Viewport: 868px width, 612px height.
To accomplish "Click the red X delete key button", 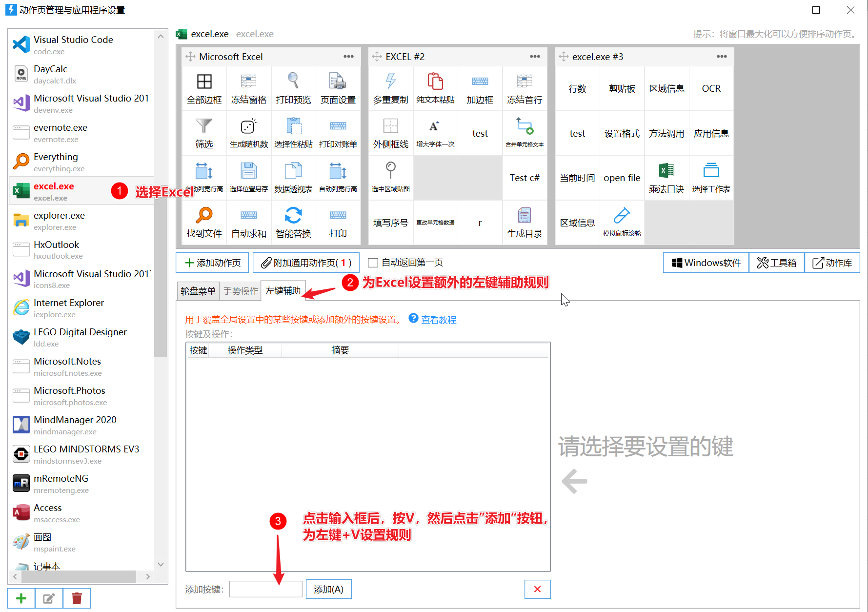I will coord(537,589).
